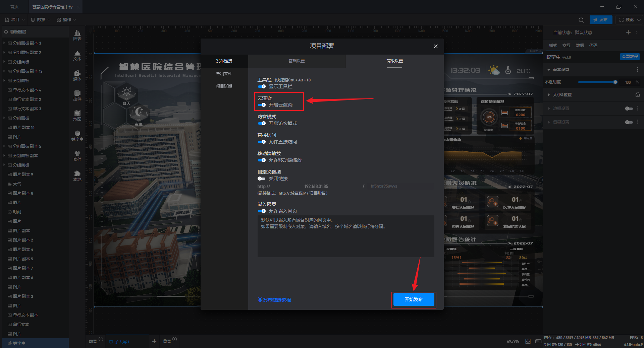
Task: Toggle the 关闭链接 custom link switch
Action: click(262, 179)
